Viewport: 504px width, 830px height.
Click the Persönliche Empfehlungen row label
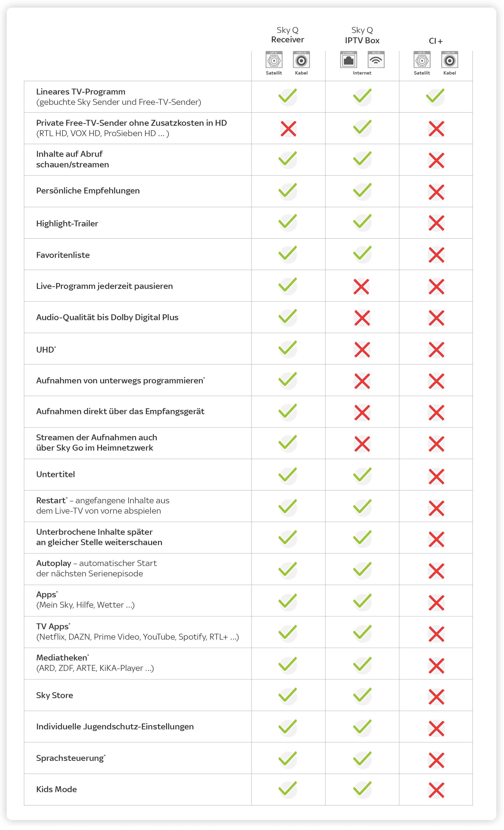[x=88, y=191]
